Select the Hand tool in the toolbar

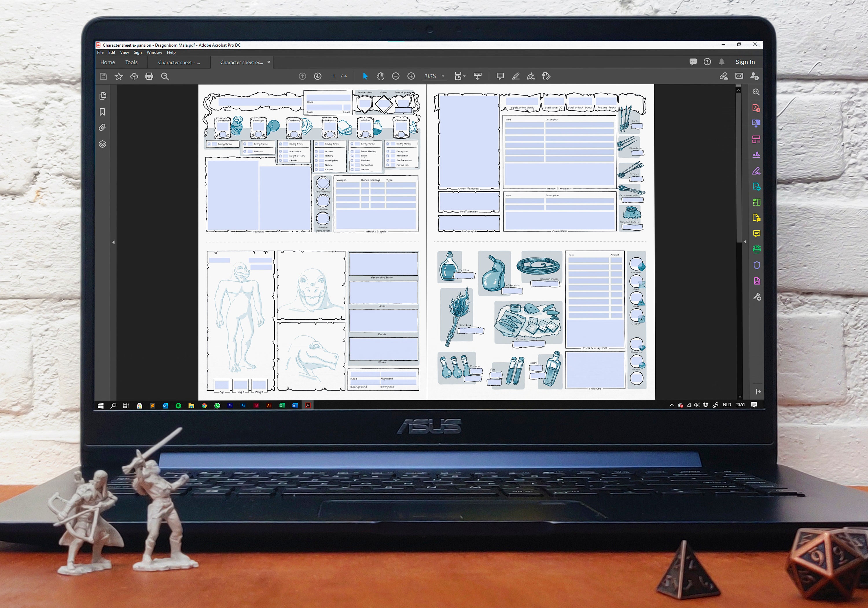pos(380,76)
